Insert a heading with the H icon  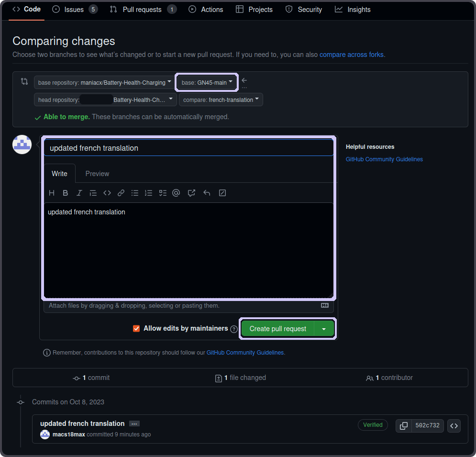point(52,193)
